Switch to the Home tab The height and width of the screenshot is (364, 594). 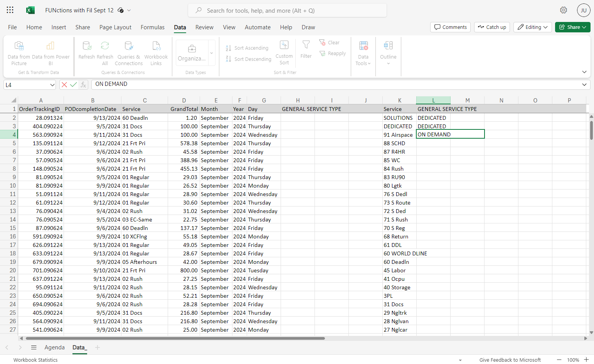click(34, 27)
